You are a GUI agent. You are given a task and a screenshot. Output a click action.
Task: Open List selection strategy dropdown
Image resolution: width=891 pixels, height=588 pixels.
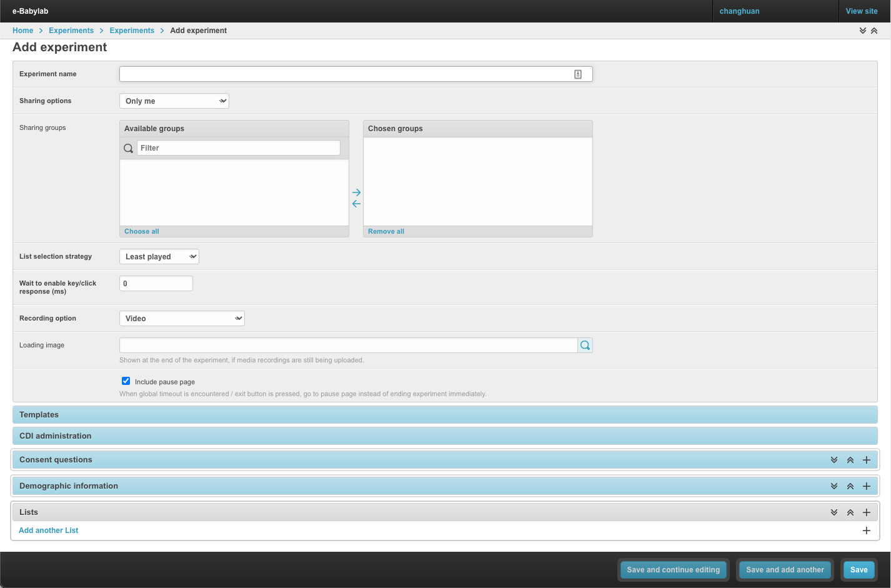coord(159,257)
